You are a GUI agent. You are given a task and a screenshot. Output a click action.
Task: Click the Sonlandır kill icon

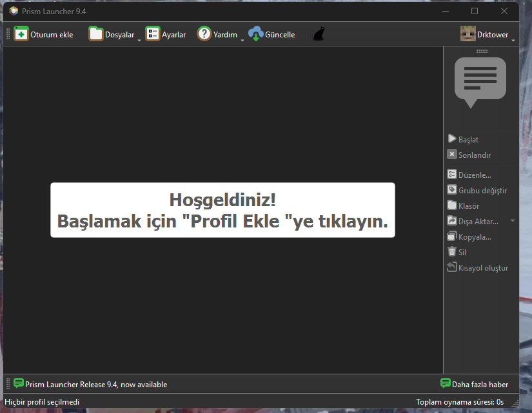pyautogui.click(x=452, y=154)
